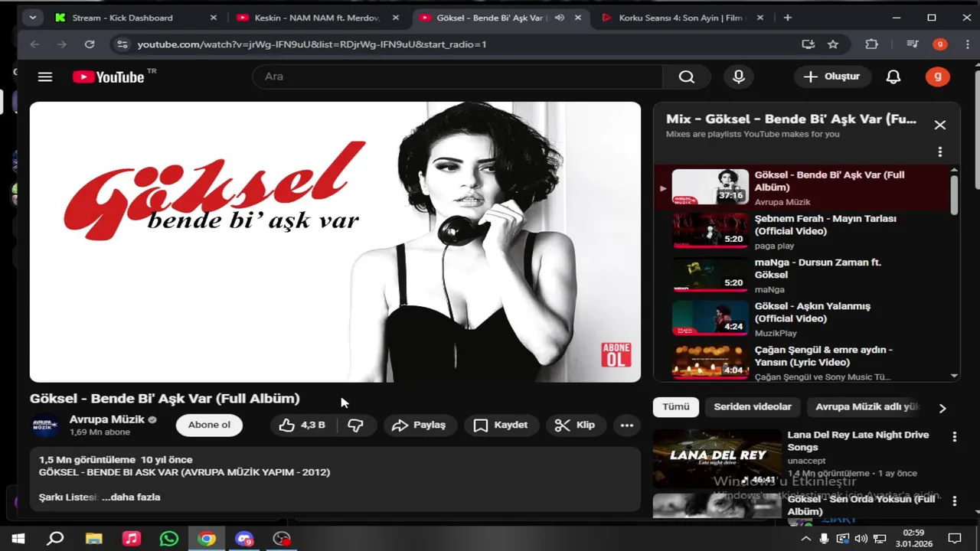This screenshot has height=551, width=980.
Task: Close the Mix playlist panel
Action: 940,125
